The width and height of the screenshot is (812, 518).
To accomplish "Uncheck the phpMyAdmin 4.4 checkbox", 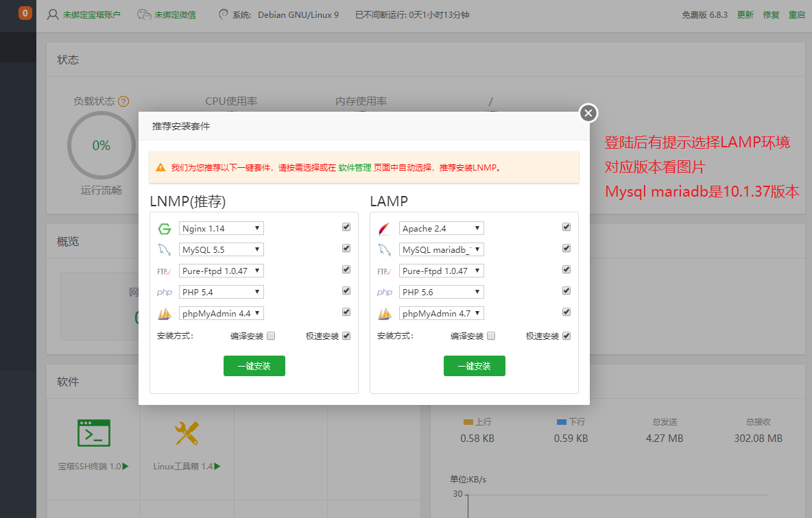I will coord(346,312).
